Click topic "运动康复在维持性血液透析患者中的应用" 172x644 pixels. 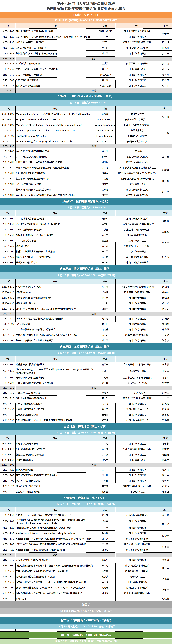(36, 576)
